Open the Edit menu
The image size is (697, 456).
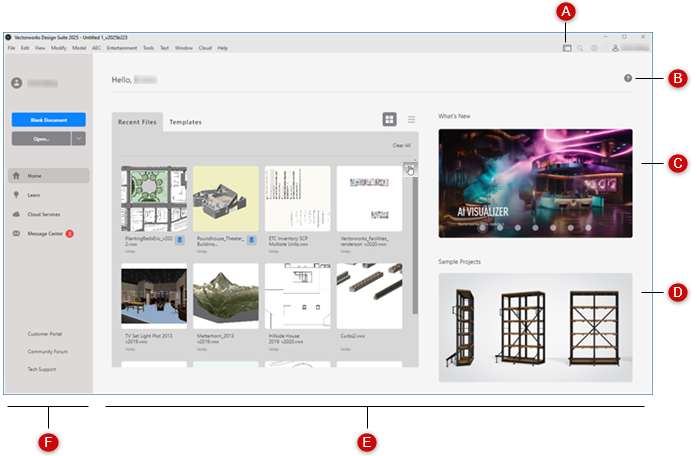25,48
